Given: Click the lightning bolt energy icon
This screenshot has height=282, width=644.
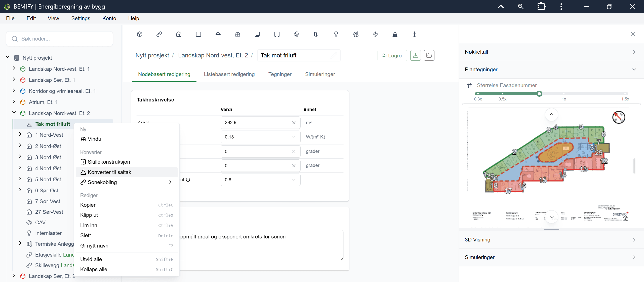Looking at the screenshot, I should (375, 34).
